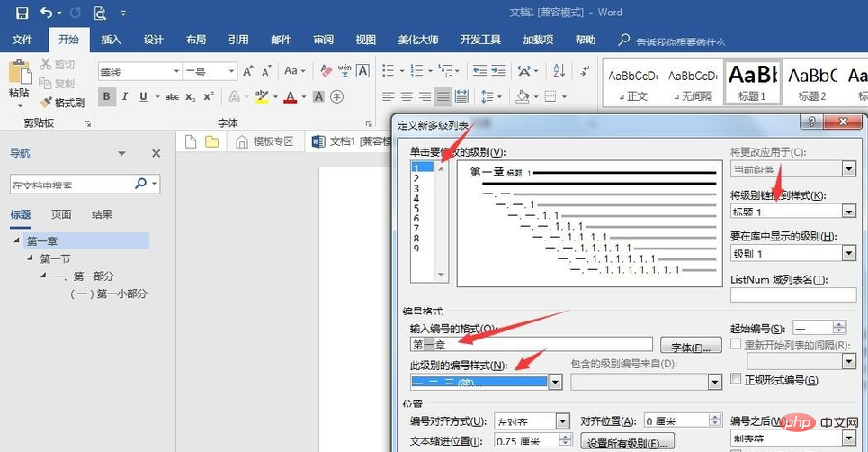The width and height of the screenshot is (868, 452).
Task: Click the Clear Formatting eraser icon
Action: pos(325,71)
